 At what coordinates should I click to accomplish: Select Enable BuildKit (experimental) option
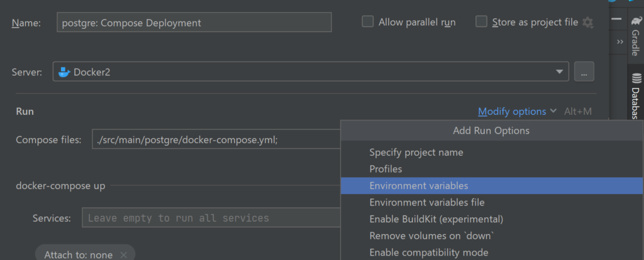tap(436, 219)
